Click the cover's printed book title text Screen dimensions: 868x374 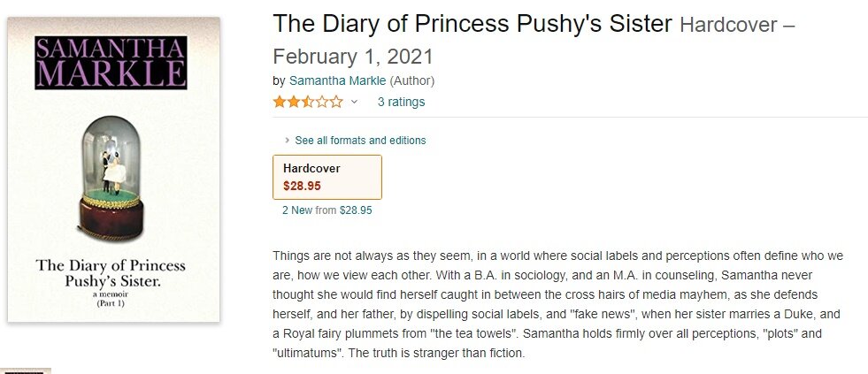(x=111, y=272)
